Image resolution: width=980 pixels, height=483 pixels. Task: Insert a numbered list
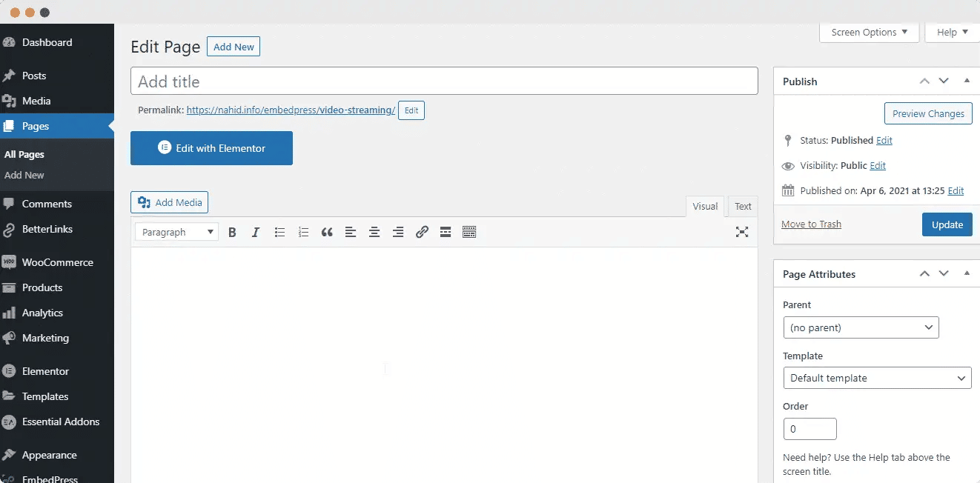[303, 232]
